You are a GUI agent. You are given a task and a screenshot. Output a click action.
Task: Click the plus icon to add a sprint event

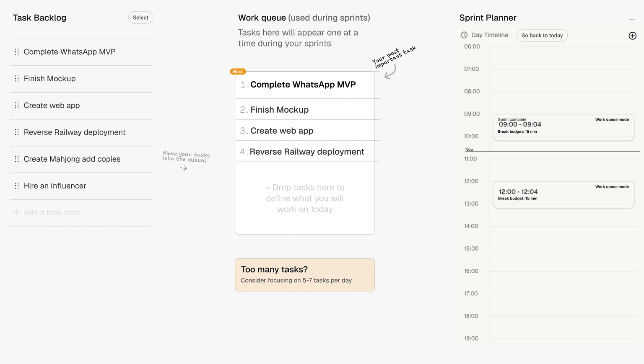pos(632,36)
